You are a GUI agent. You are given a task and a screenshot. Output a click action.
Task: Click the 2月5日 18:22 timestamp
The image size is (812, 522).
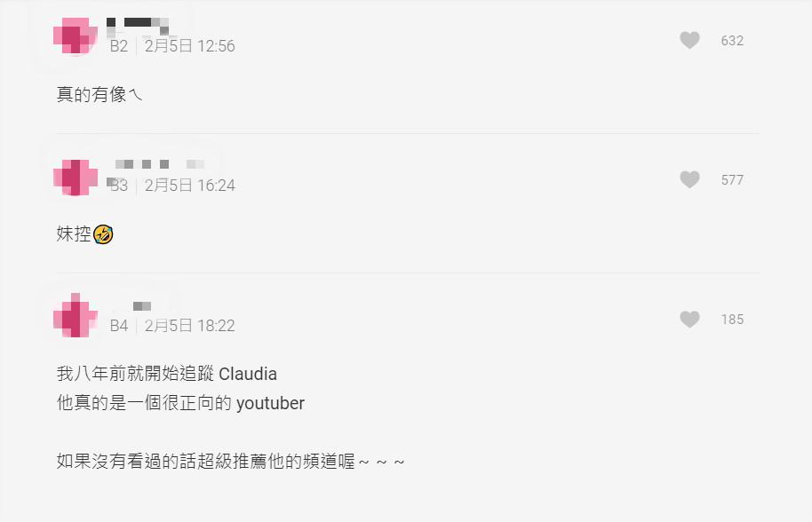[x=189, y=326]
